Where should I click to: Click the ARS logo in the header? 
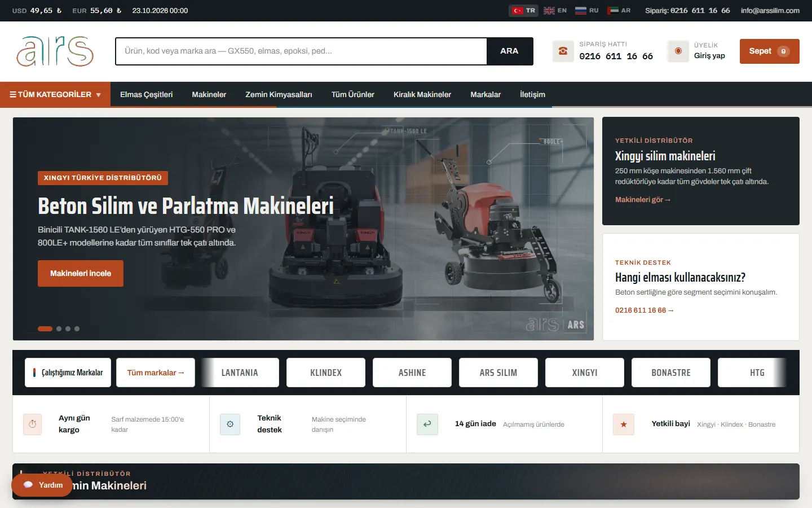[55, 51]
